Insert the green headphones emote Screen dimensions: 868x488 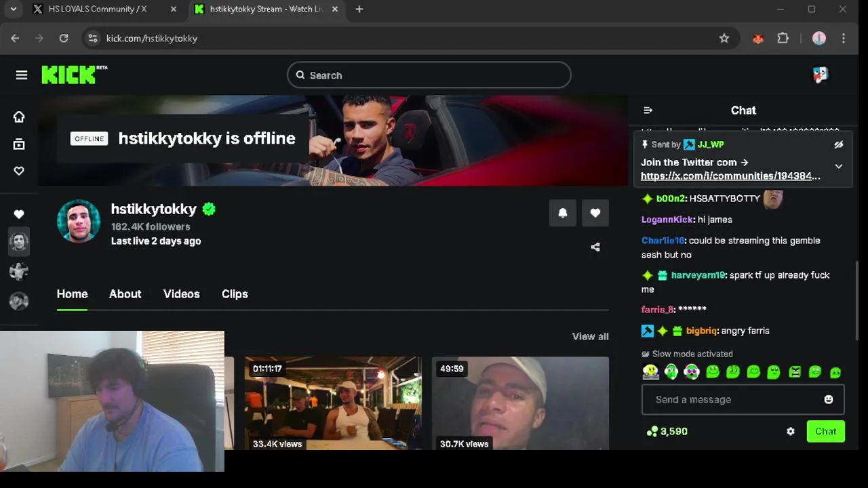[671, 371]
